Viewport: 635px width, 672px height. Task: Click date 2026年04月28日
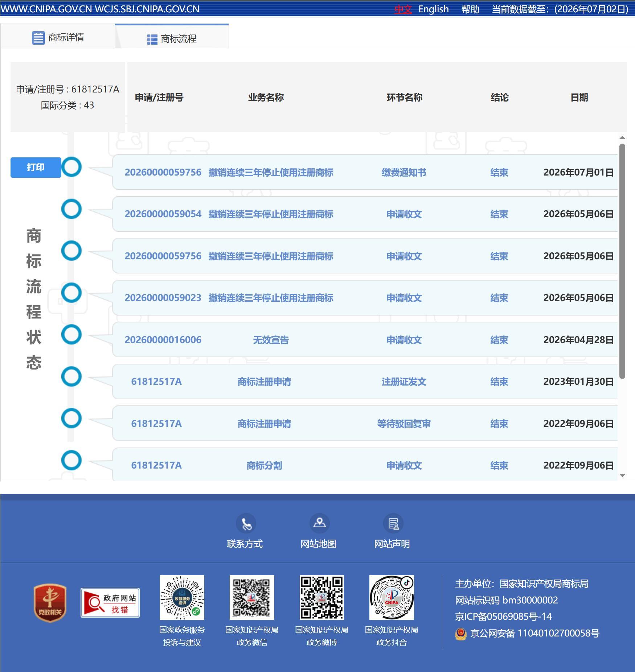point(578,340)
